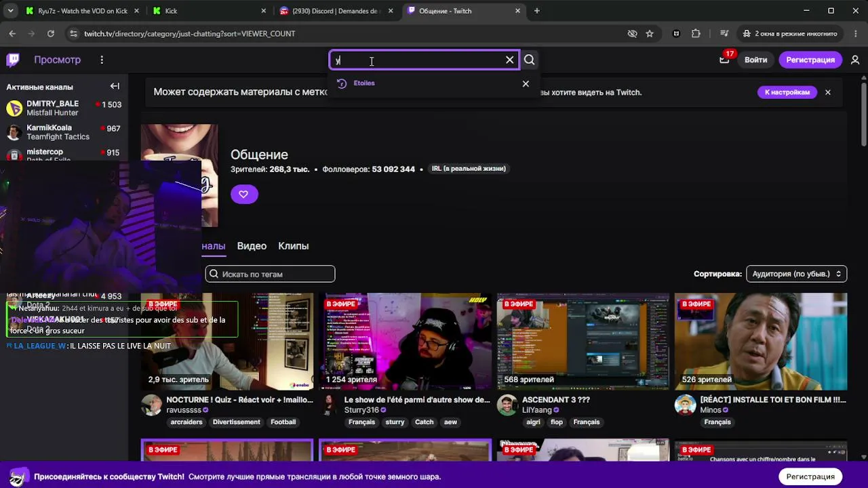Image resolution: width=868 pixels, height=488 pixels.
Task: Bookmark this page with the star icon
Action: pos(650,33)
